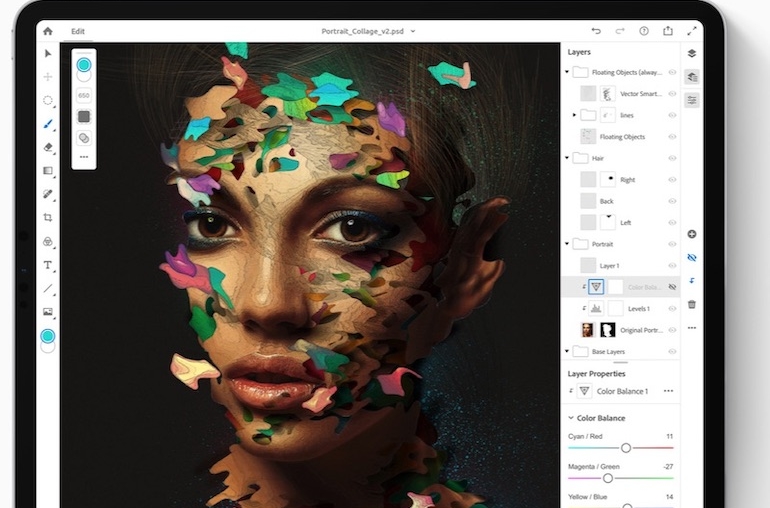
Task: Collapse the Hair group
Action: pos(567,158)
